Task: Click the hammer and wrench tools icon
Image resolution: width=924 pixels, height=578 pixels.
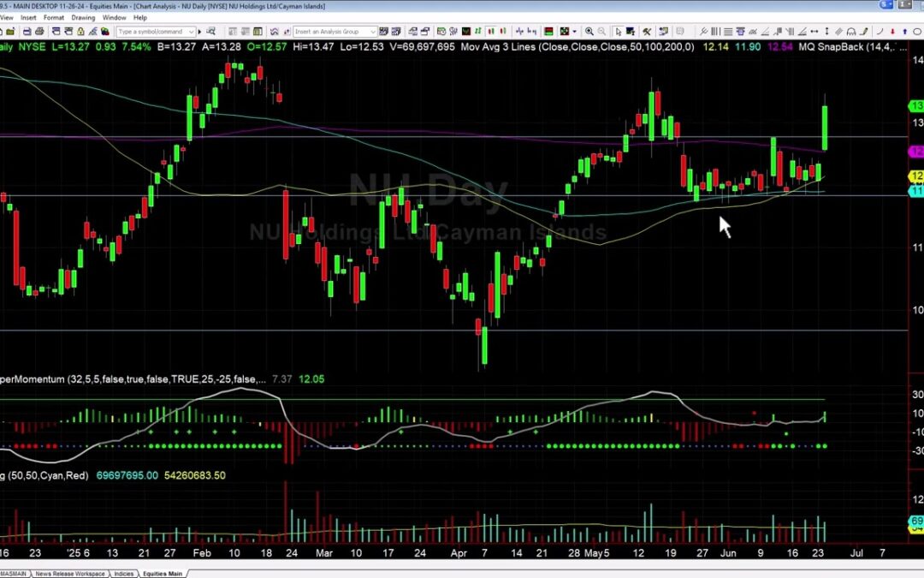Action: point(647,32)
